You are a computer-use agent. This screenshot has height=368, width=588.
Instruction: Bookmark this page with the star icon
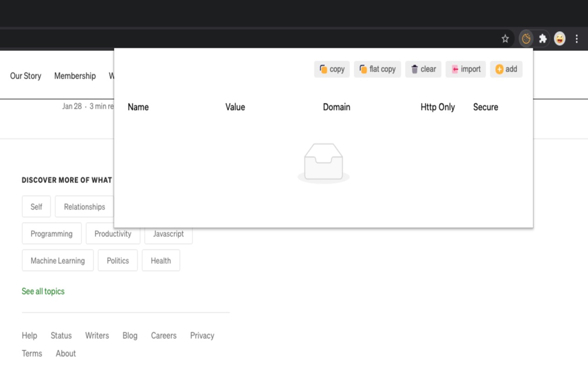(505, 39)
